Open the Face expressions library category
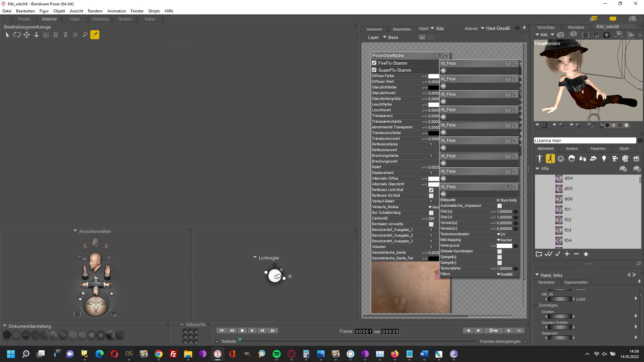This screenshot has height=362, width=644. pos(561,159)
